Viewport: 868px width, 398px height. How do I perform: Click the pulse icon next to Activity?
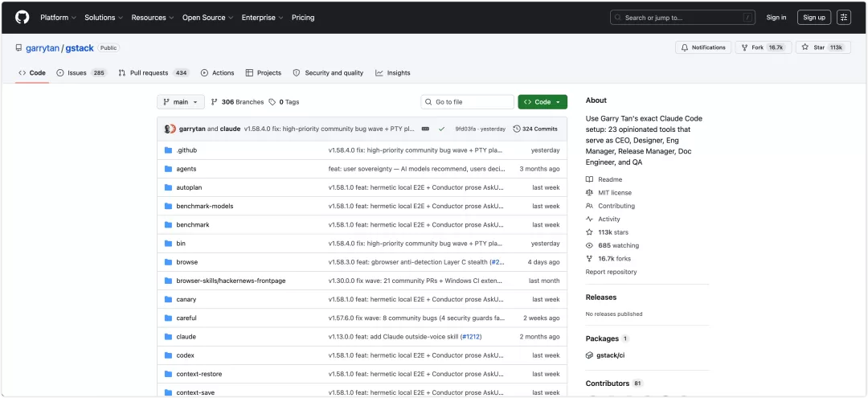[x=590, y=220]
